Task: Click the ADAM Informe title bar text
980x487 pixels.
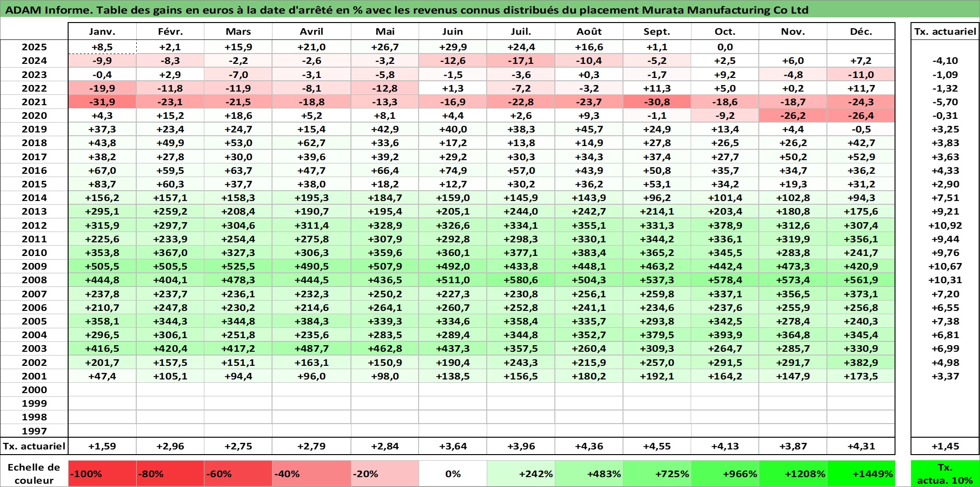Action: pyautogui.click(x=406, y=10)
